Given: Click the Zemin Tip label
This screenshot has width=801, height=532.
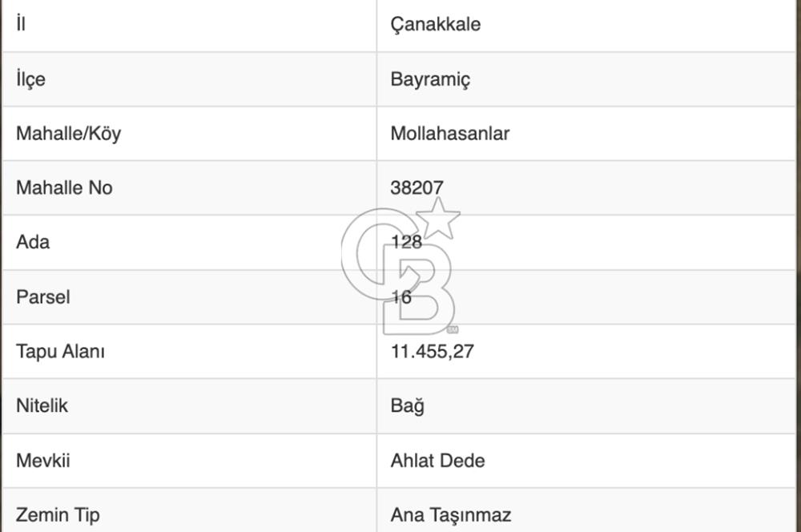Looking at the screenshot, I should (58, 515).
